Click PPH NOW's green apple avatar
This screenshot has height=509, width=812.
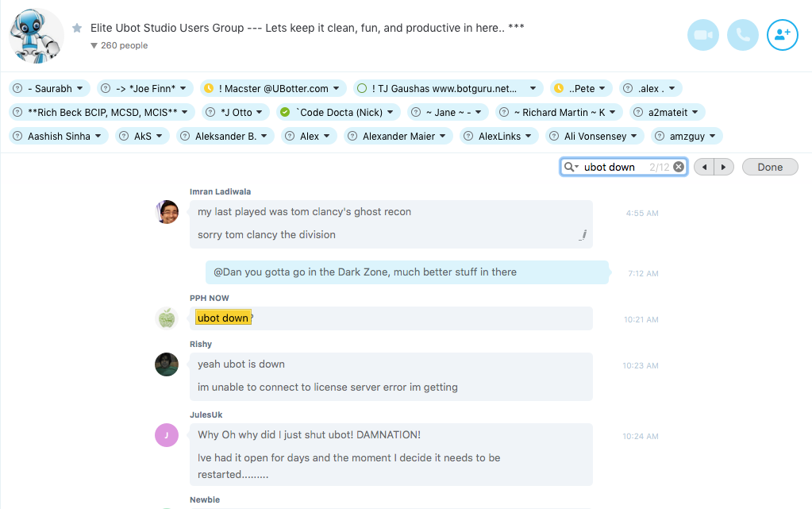(167, 318)
